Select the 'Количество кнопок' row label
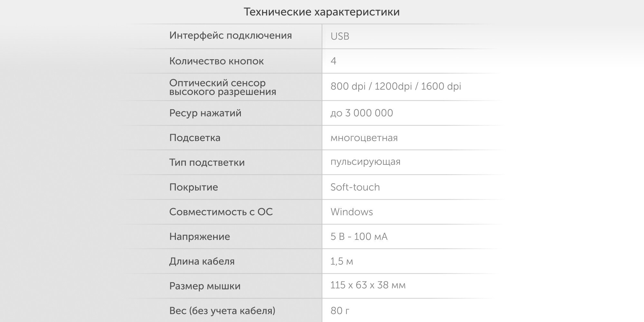 coord(216,61)
